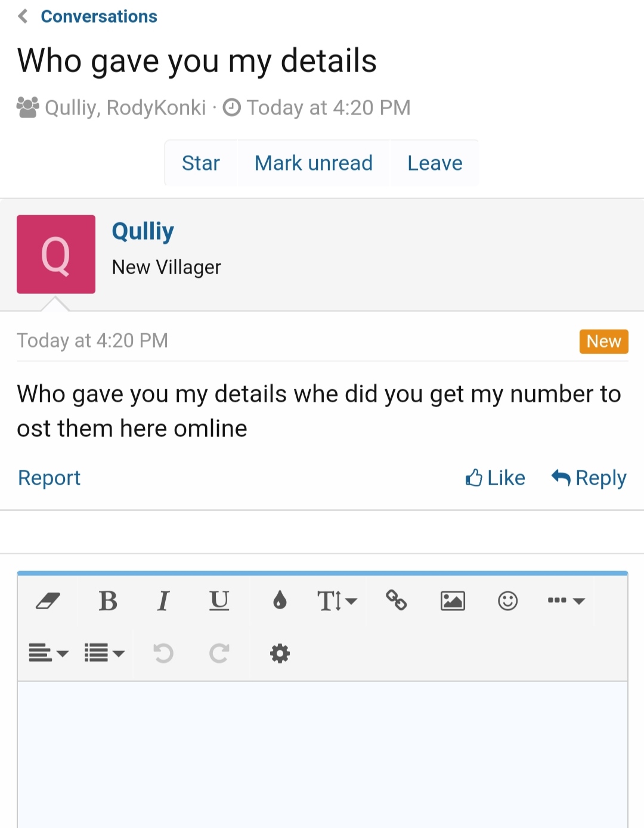644x828 pixels.
Task: Open the font size dropdown
Action: pos(337,601)
